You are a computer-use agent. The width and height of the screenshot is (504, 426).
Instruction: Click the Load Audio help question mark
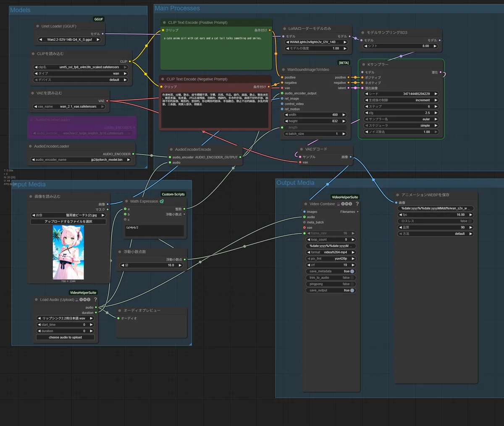pos(95,300)
